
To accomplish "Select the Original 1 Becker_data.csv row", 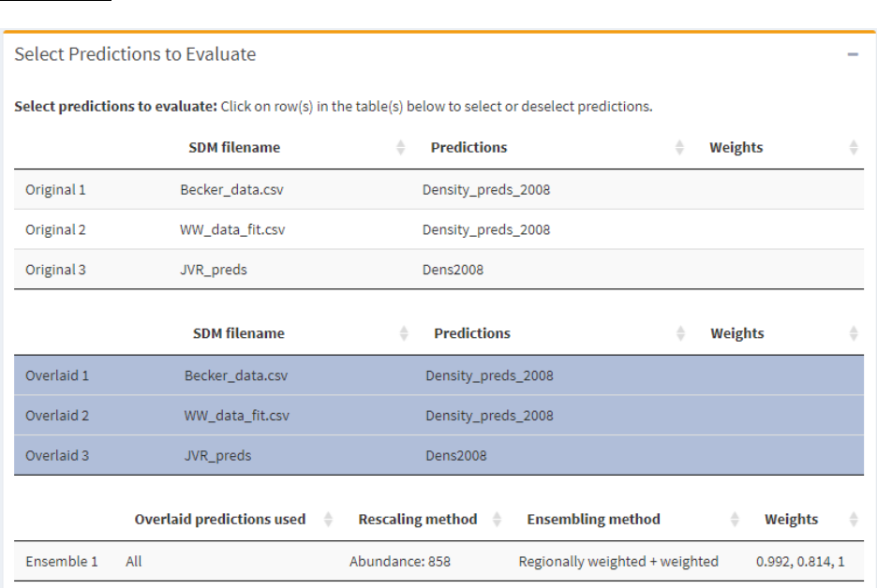I will (439, 189).
